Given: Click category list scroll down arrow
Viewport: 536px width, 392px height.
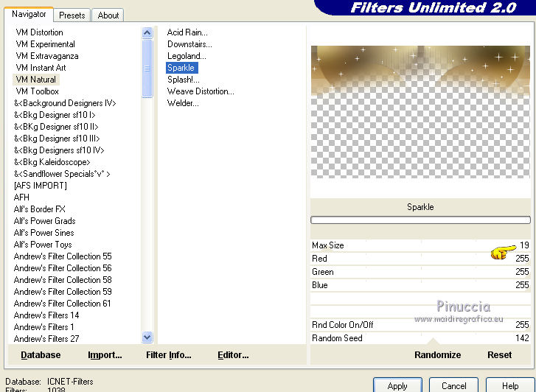Looking at the screenshot, I should [147, 337].
